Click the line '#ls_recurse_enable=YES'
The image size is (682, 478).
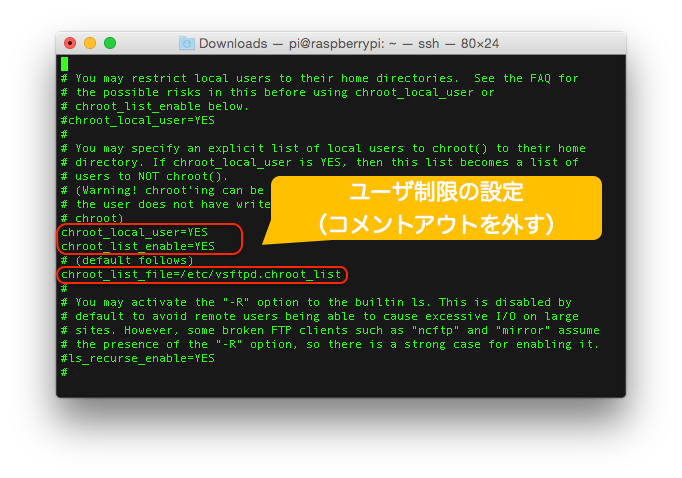click(138, 358)
